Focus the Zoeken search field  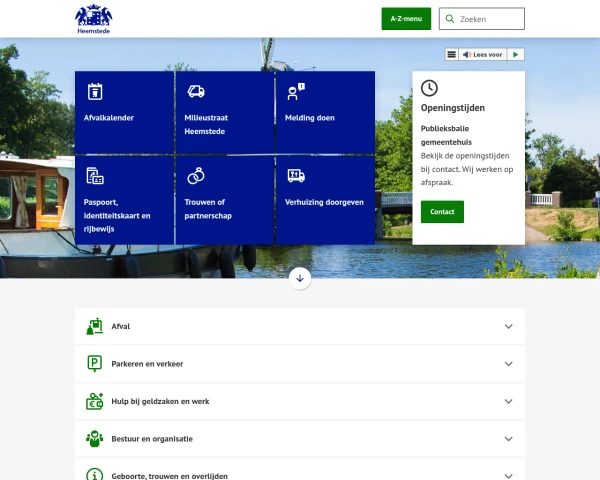click(x=482, y=19)
